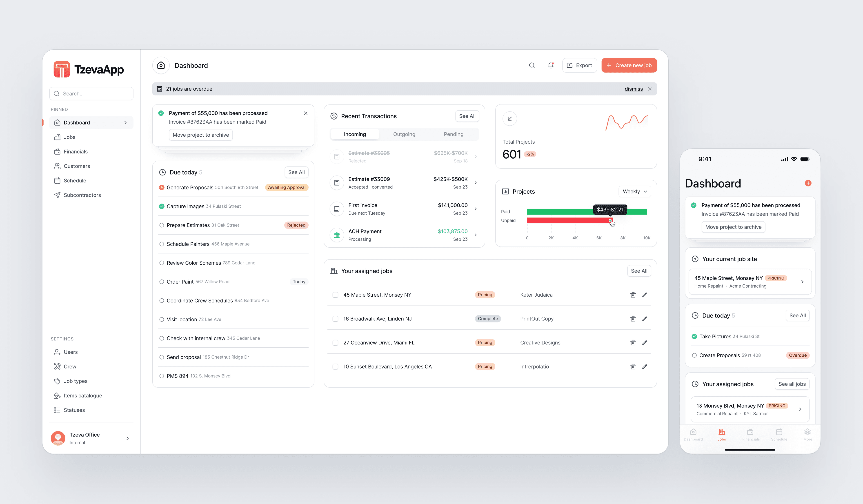Tap Schedule in mobile bottom bar
This screenshot has height=504, width=863.
779,435
